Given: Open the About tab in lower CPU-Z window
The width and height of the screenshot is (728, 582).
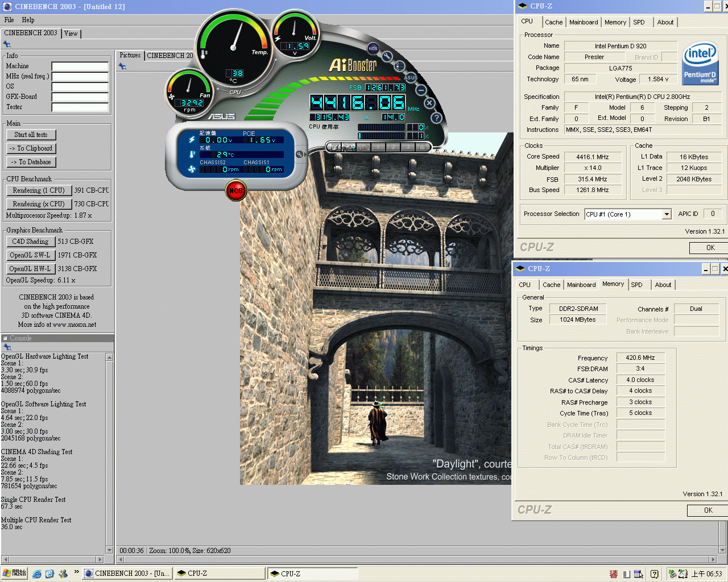Looking at the screenshot, I should point(663,285).
